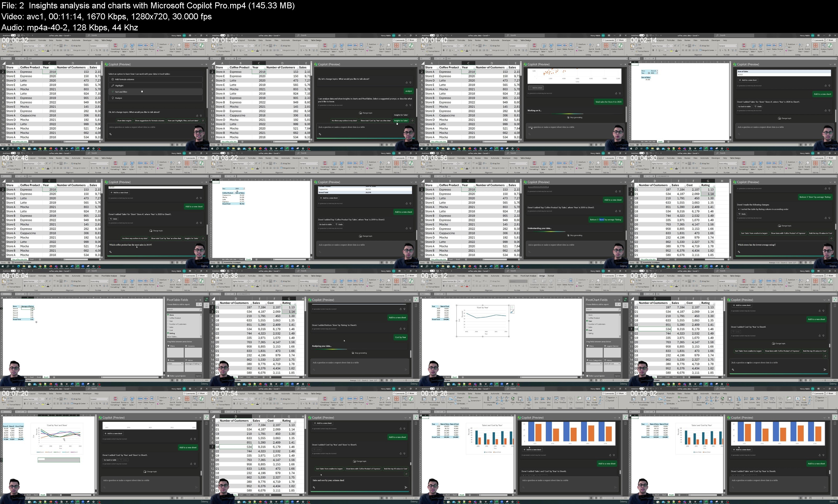The image size is (838, 504).
Task: Uncheck Rating field in 00:05:04 PivotTable Fields
Action: point(168,333)
